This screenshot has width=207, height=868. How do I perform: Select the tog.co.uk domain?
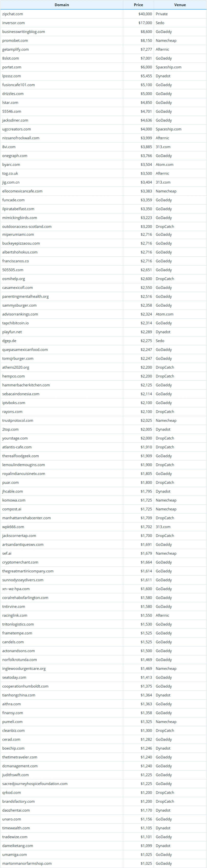pos(10,173)
